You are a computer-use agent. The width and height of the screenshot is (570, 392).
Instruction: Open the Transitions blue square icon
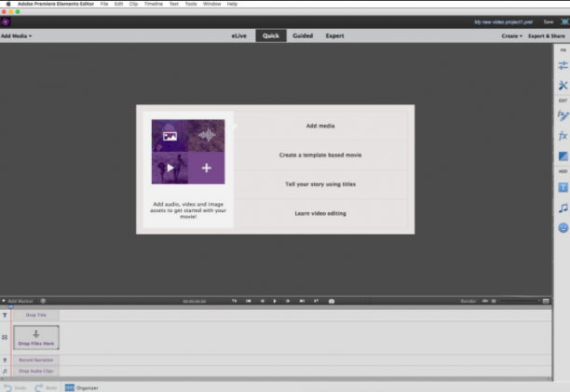coord(563,156)
